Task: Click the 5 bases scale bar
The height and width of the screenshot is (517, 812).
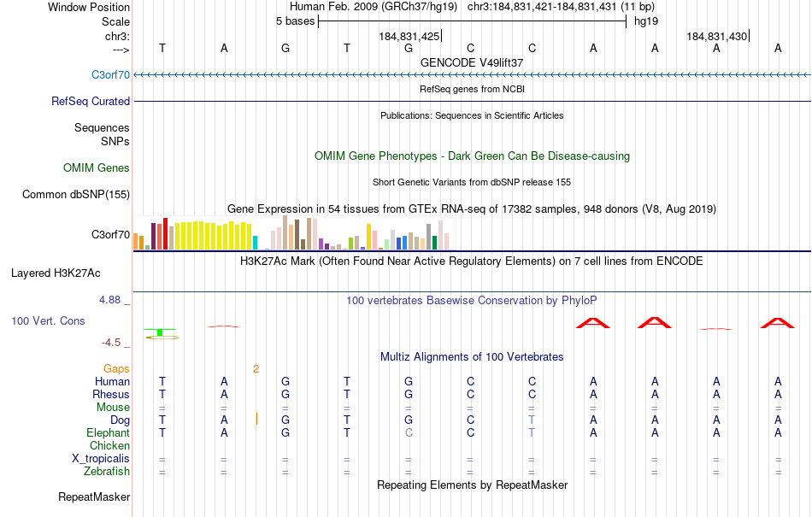Action: (472, 21)
